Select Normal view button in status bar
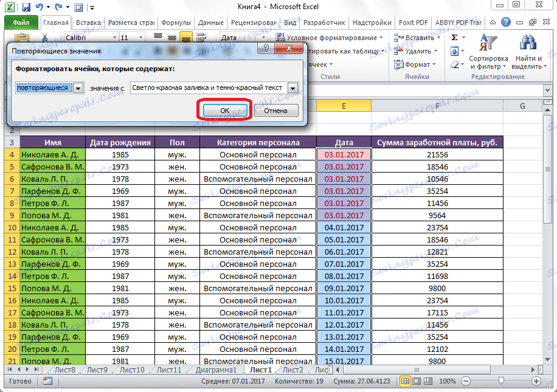Viewport: 557px width, 392px height. pyautogui.click(x=406, y=381)
